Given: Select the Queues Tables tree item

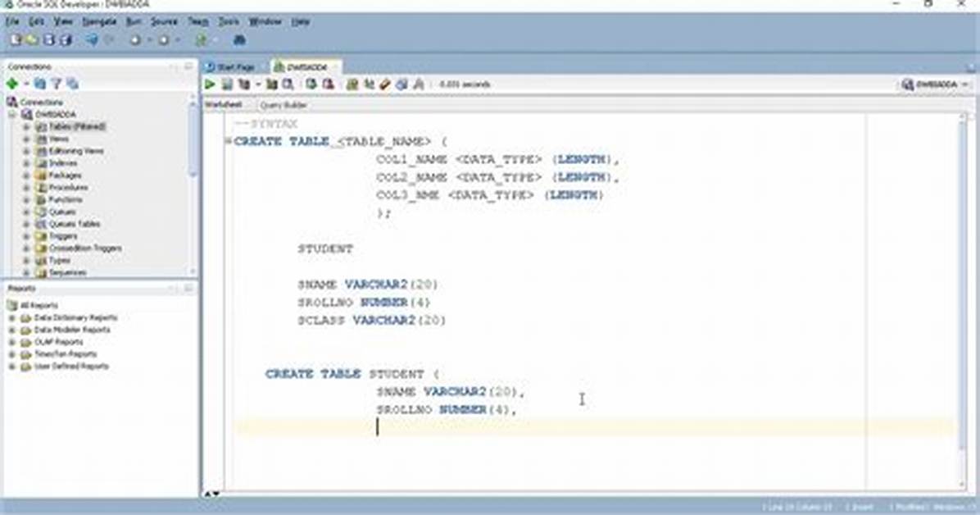Looking at the screenshot, I should pos(75,224).
